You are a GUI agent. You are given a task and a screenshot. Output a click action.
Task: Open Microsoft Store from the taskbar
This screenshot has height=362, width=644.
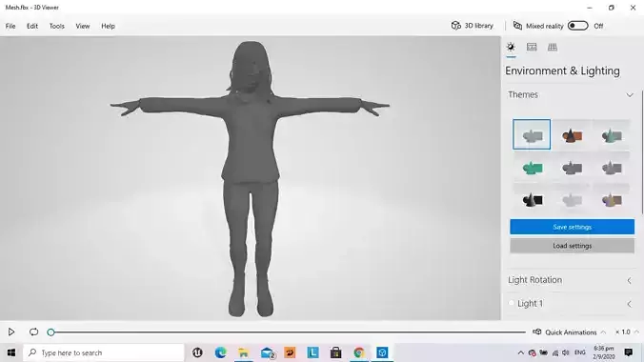pyautogui.click(x=336, y=352)
